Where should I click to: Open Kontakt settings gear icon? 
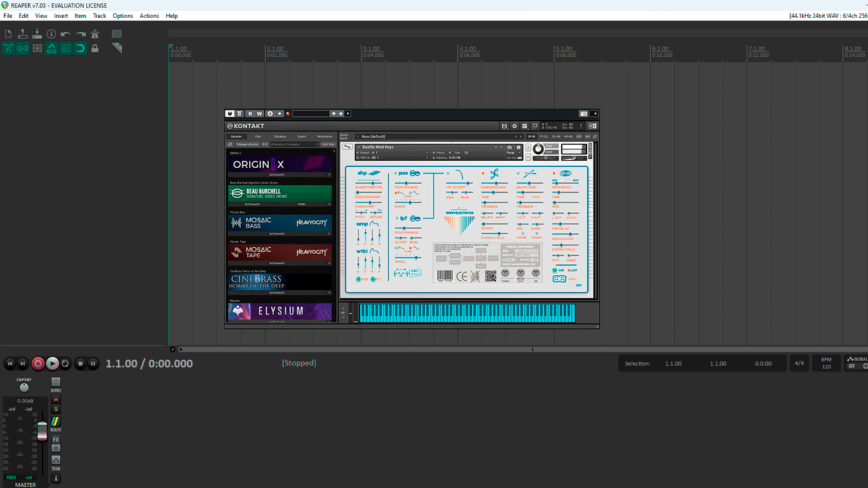[515, 126]
